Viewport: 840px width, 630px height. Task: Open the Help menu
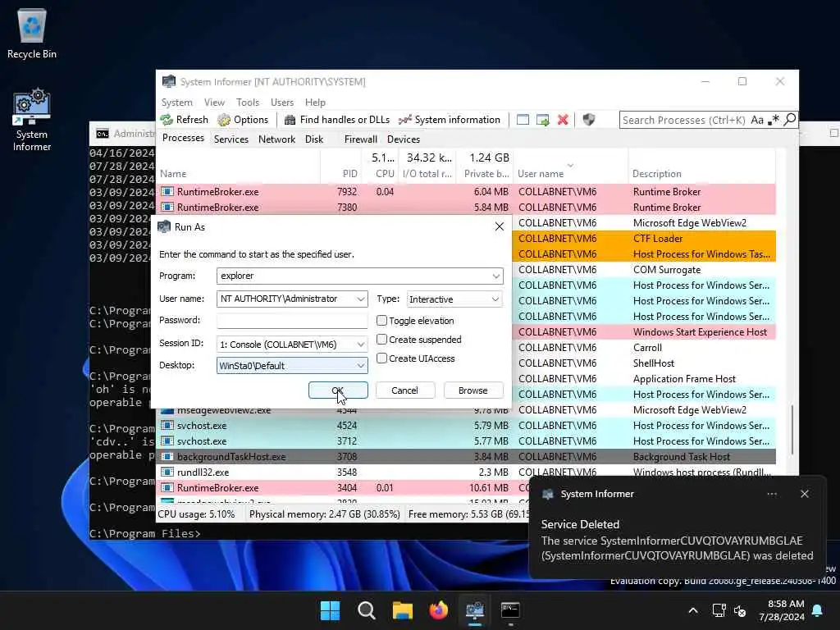point(315,103)
